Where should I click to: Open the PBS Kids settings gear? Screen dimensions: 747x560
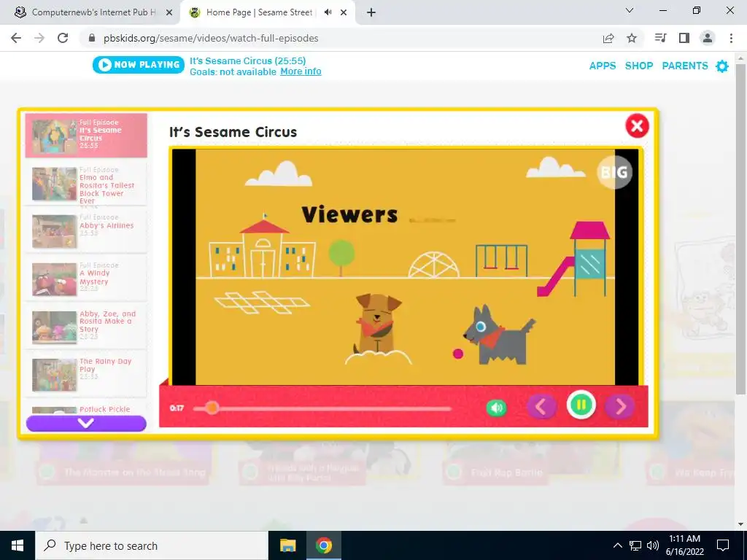tap(722, 66)
